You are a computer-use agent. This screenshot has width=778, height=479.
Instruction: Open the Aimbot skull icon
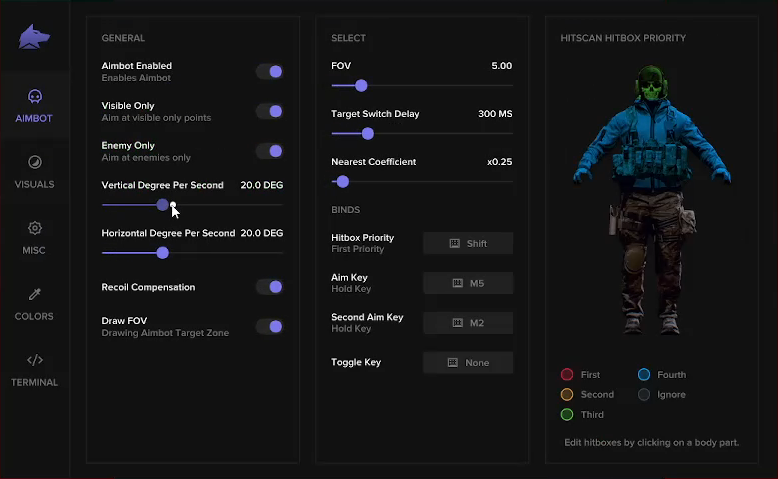(x=35, y=96)
